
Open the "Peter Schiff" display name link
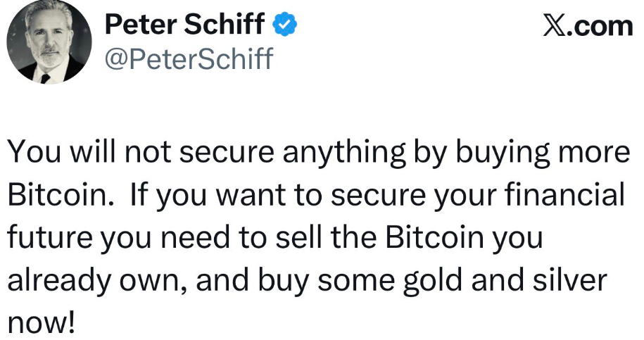tap(185, 25)
